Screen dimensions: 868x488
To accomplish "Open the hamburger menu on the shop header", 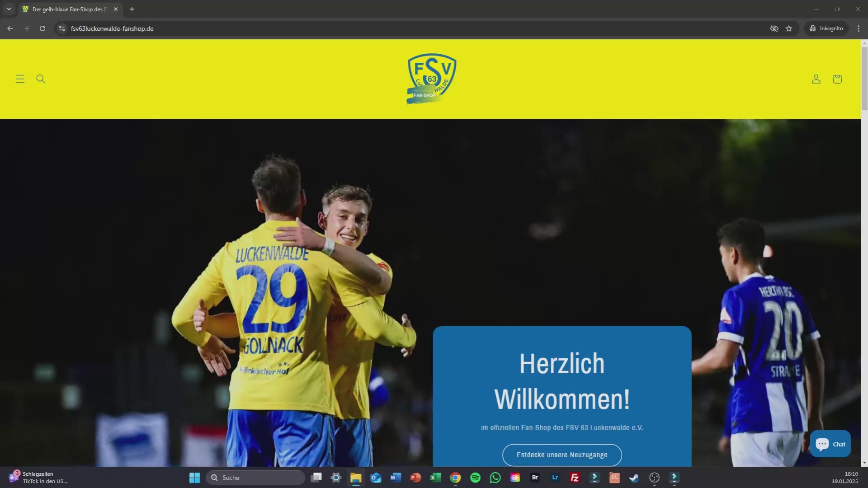I will click(x=20, y=79).
